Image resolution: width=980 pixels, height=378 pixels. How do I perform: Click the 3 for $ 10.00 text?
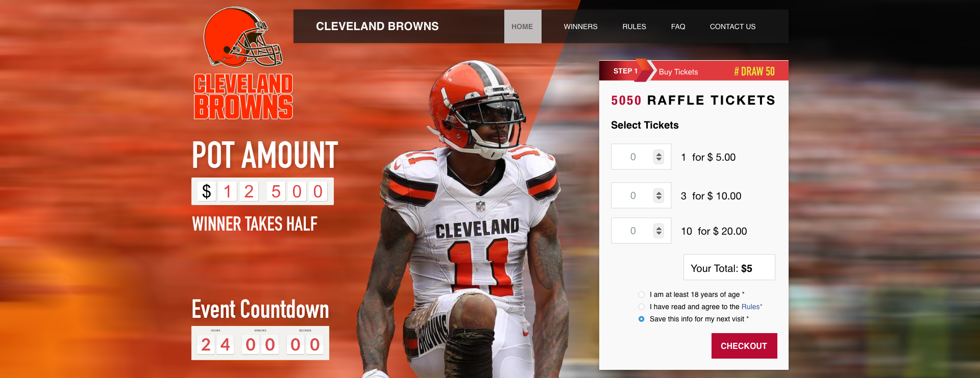(711, 196)
